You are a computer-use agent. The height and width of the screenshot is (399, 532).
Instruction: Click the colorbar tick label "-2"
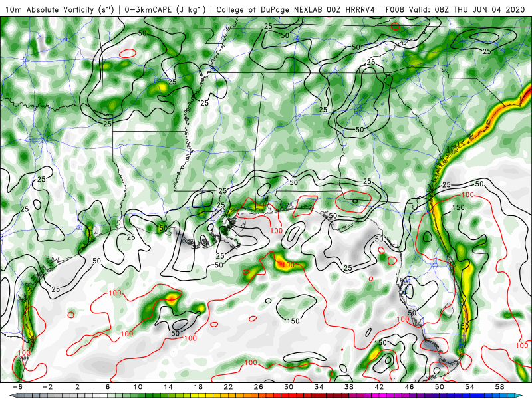(47, 387)
